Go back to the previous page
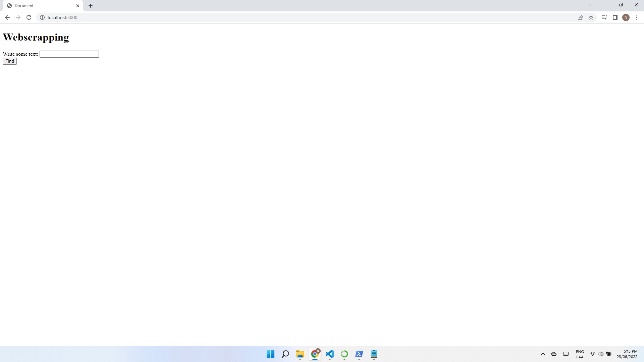 [7, 17]
